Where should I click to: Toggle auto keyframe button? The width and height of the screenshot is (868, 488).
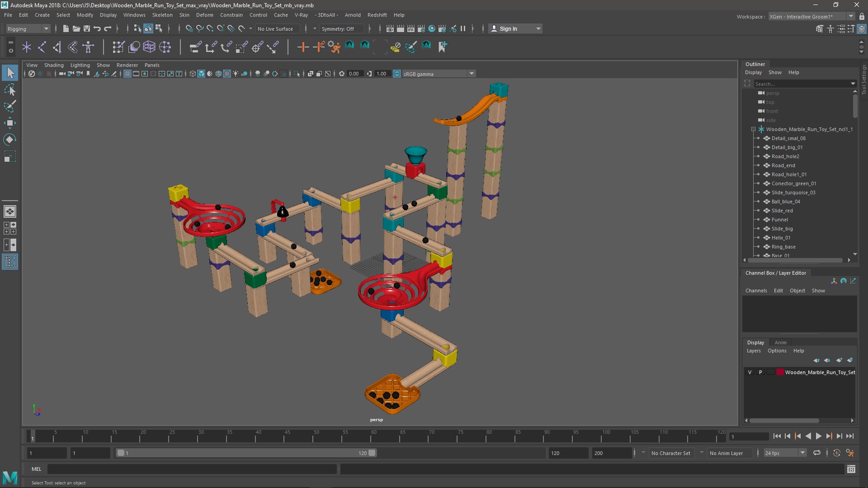click(x=837, y=453)
